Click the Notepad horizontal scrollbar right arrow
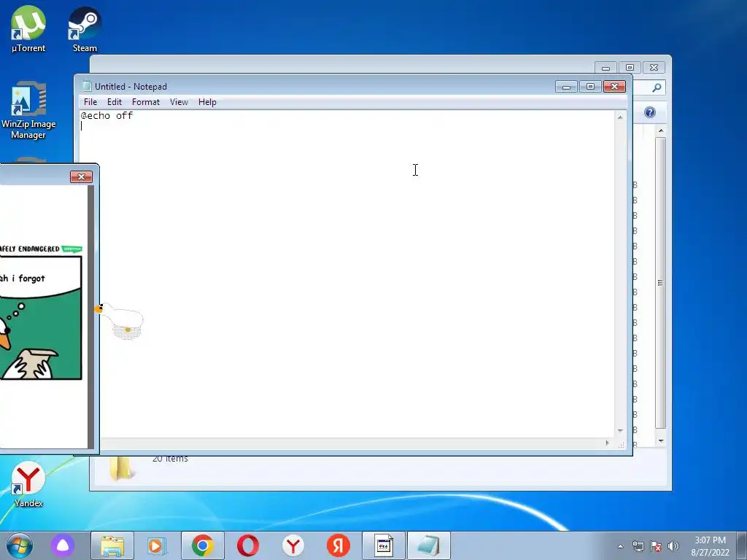The height and width of the screenshot is (560, 747). pos(607,443)
